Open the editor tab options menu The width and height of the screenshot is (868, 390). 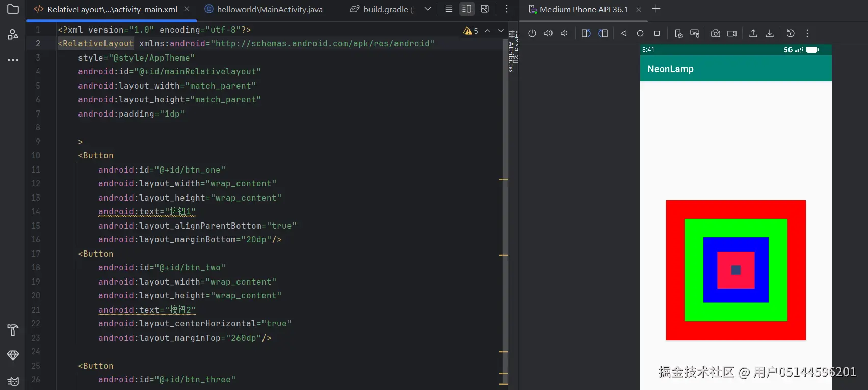506,9
